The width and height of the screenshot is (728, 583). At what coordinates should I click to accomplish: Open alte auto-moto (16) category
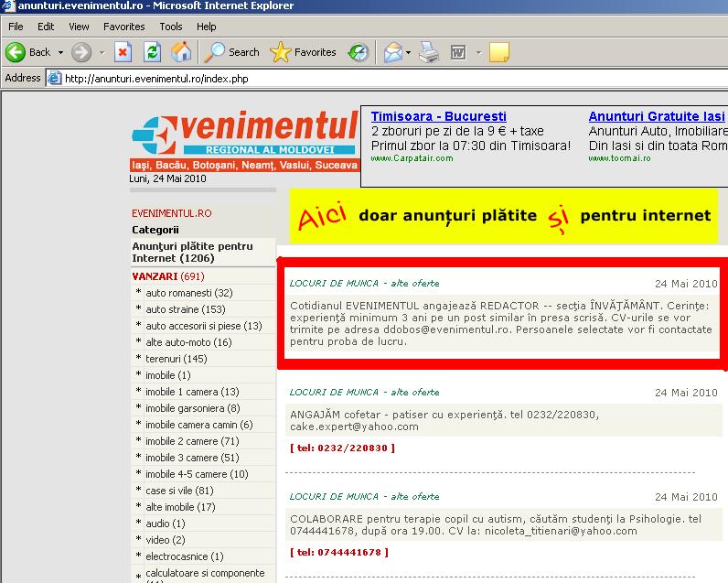point(188,342)
